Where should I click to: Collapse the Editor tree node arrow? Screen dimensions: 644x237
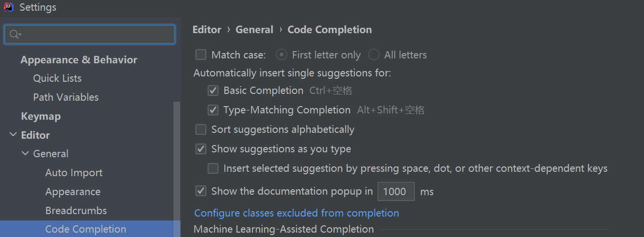[x=13, y=135]
